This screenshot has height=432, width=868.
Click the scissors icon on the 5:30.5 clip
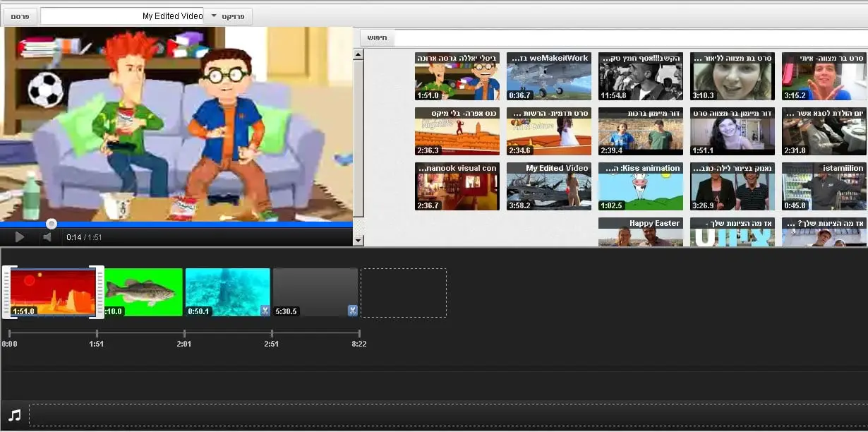pyautogui.click(x=352, y=311)
